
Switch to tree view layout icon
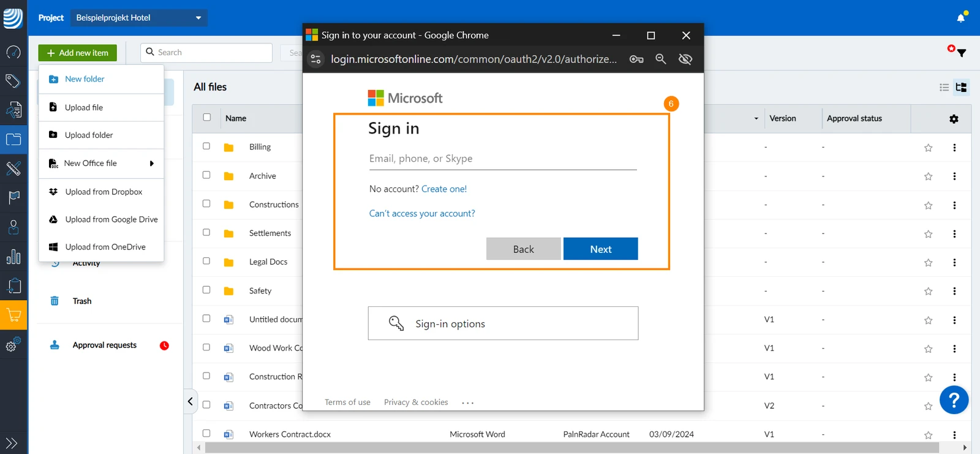pos(961,88)
